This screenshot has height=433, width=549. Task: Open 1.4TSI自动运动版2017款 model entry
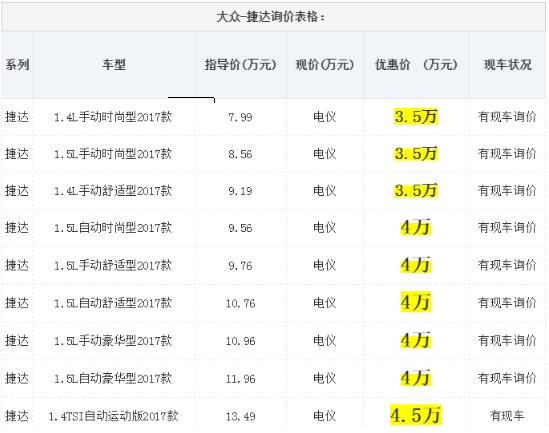(x=113, y=416)
